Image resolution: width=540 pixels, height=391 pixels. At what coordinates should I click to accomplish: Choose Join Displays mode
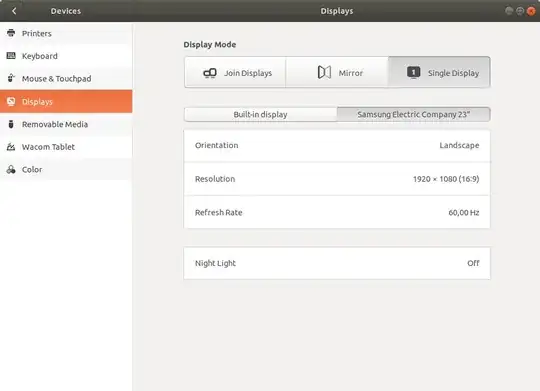235,72
